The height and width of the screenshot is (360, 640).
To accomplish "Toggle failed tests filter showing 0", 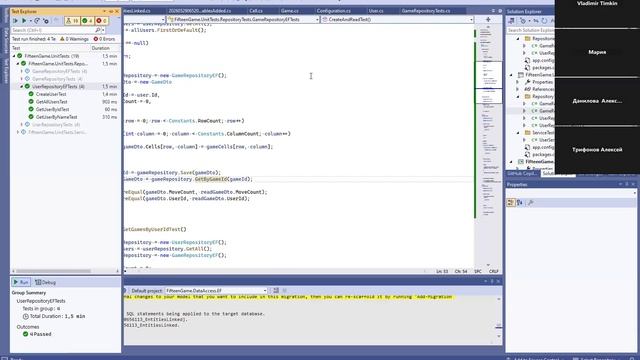I will 101,20.
